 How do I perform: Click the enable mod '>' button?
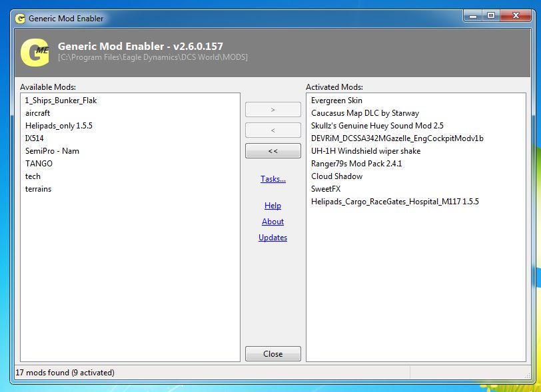[273, 110]
